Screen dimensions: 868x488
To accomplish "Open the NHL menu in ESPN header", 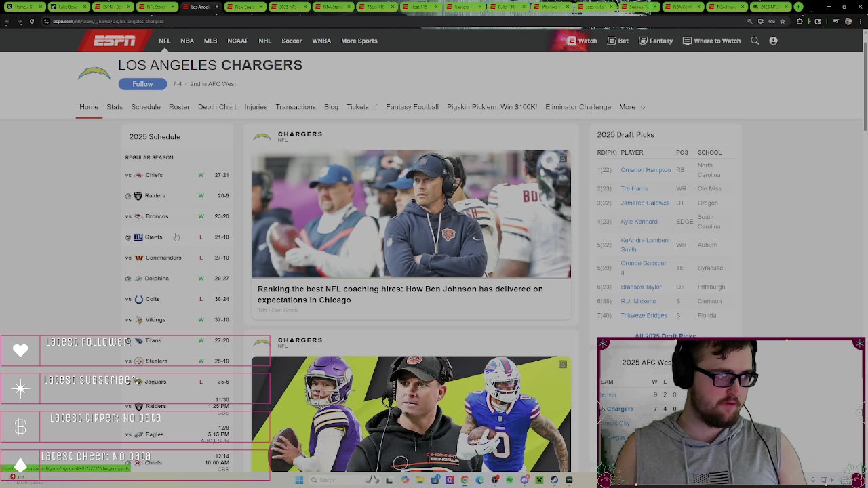I will (264, 41).
